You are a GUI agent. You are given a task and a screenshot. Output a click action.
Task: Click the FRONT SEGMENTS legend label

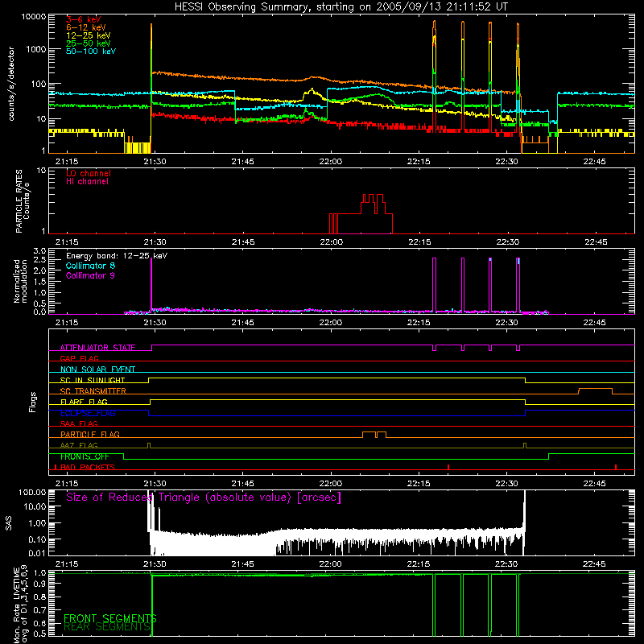(110, 618)
